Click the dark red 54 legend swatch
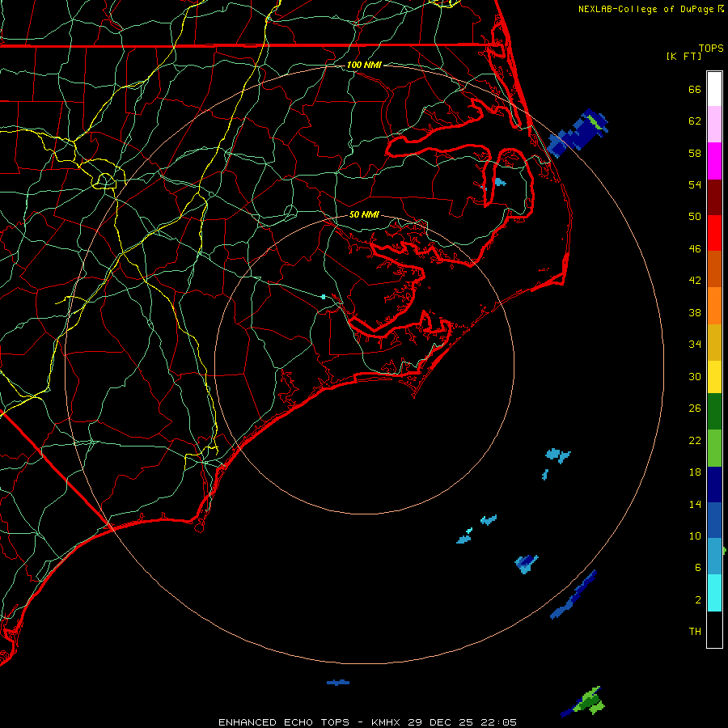Screen dimensions: 728x728 pyautogui.click(x=714, y=197)
